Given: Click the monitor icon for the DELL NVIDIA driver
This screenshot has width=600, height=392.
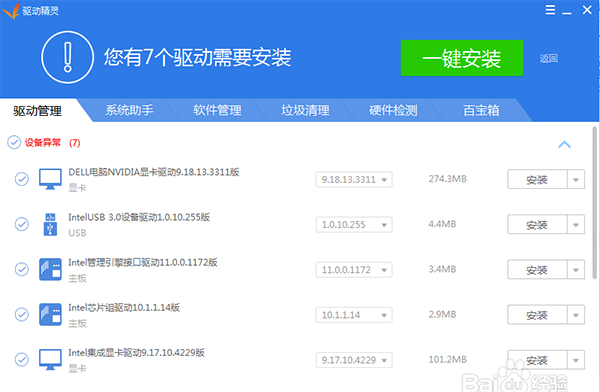Looking at the screenshot, I should [50, 179].
